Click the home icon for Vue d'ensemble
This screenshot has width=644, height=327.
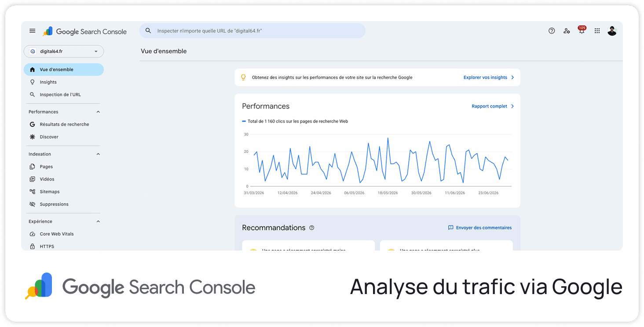[x=32, y=69]
